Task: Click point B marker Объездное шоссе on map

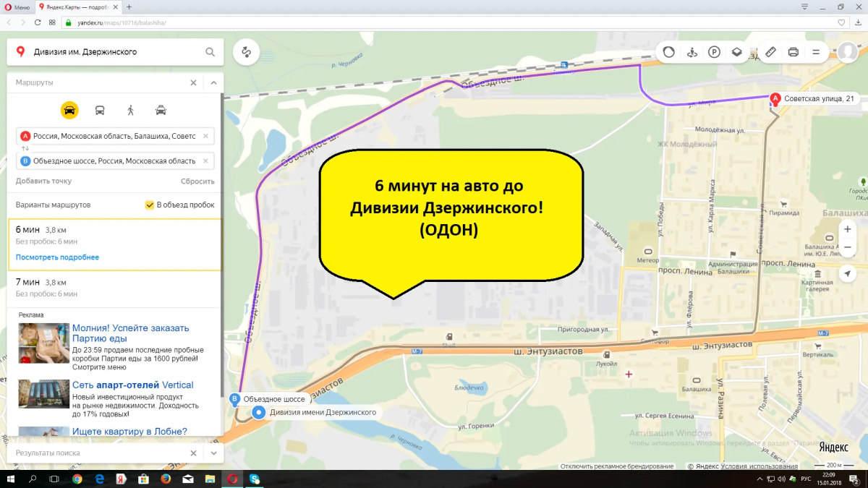Action: point(234,400)
